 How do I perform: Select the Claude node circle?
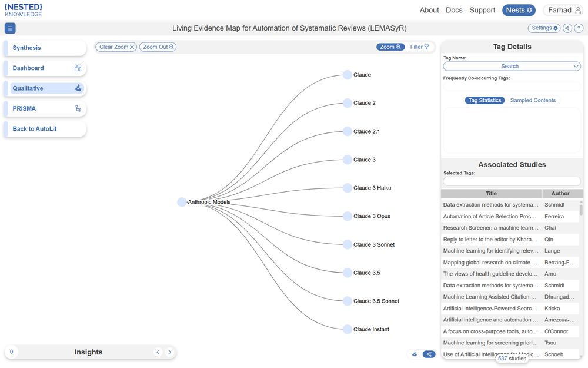348,75
